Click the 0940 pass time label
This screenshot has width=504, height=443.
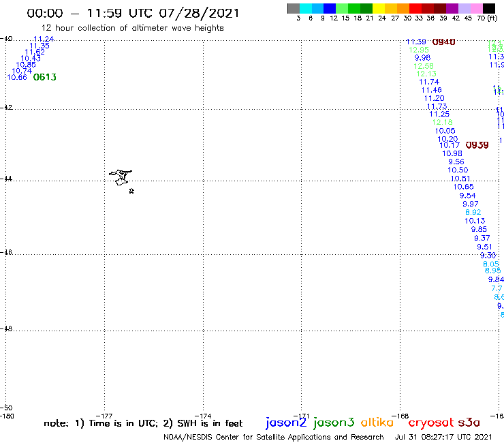point(443,42)
